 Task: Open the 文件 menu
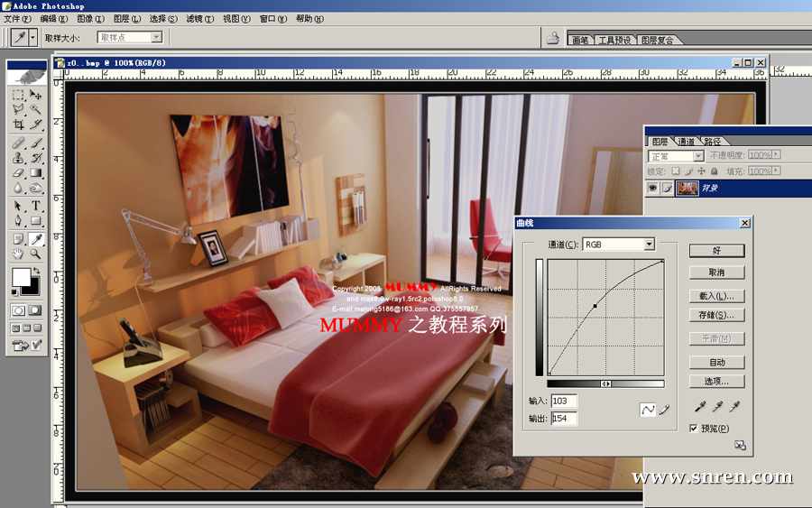click(17, 19)
